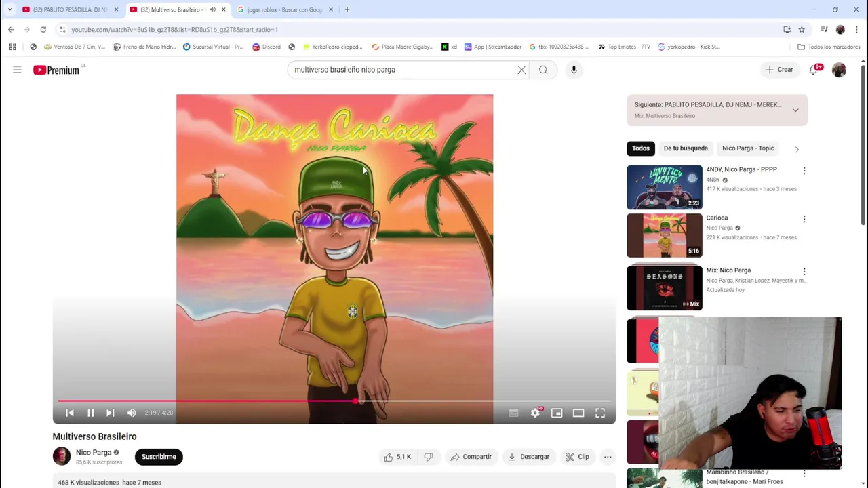
Task: Open Discord bookmark
Action: [266, 47]
